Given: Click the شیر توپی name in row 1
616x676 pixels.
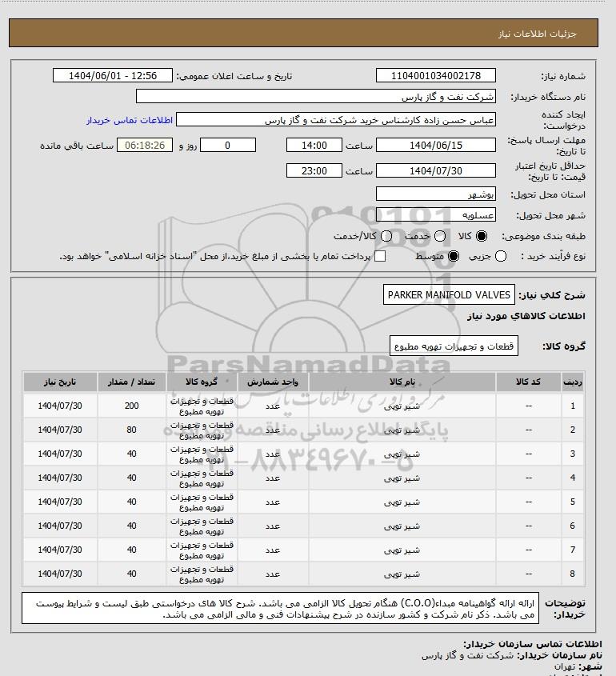Looking at the screenshot, I should pyautogui.click(x=402, y=406).
